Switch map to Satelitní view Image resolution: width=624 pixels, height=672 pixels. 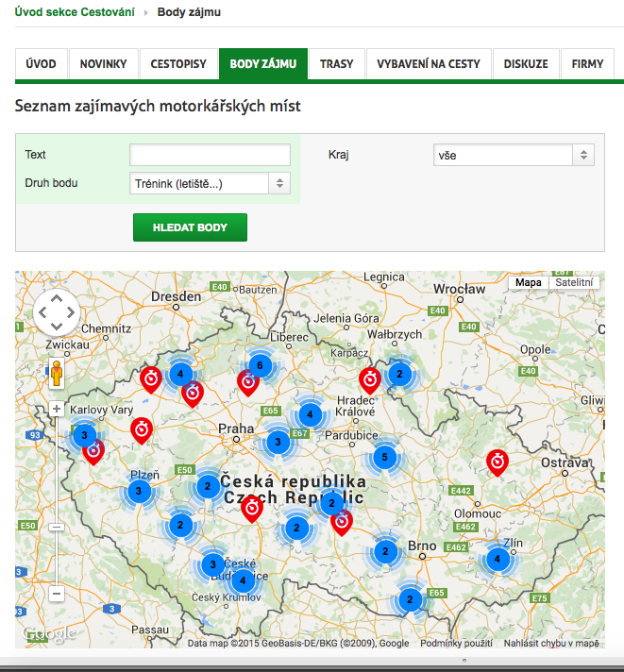[574, 282]
